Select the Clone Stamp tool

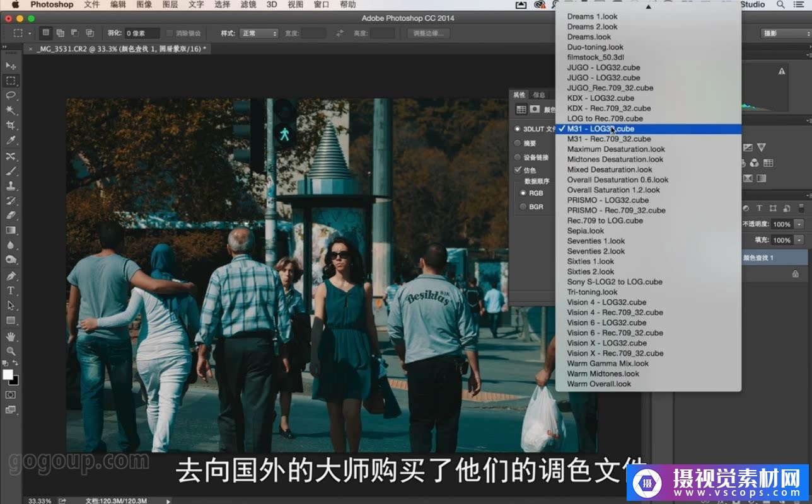pos(11,186)
